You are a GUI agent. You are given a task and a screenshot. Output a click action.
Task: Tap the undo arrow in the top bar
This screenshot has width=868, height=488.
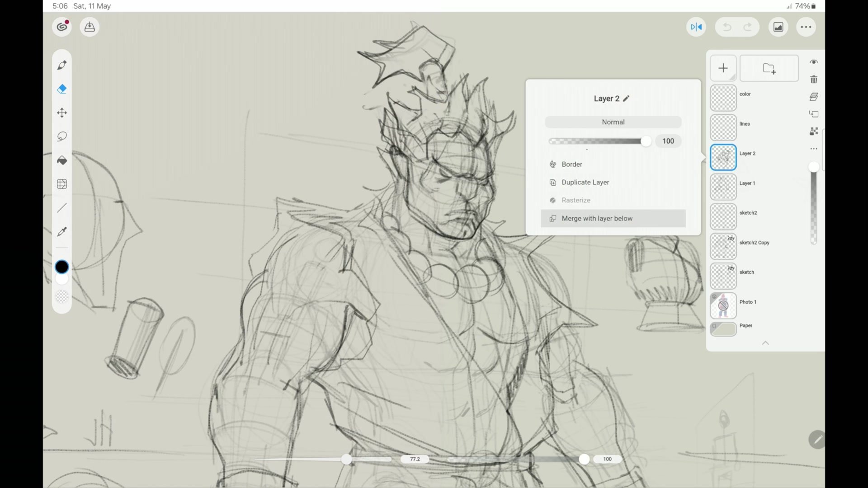coord(726,27)
